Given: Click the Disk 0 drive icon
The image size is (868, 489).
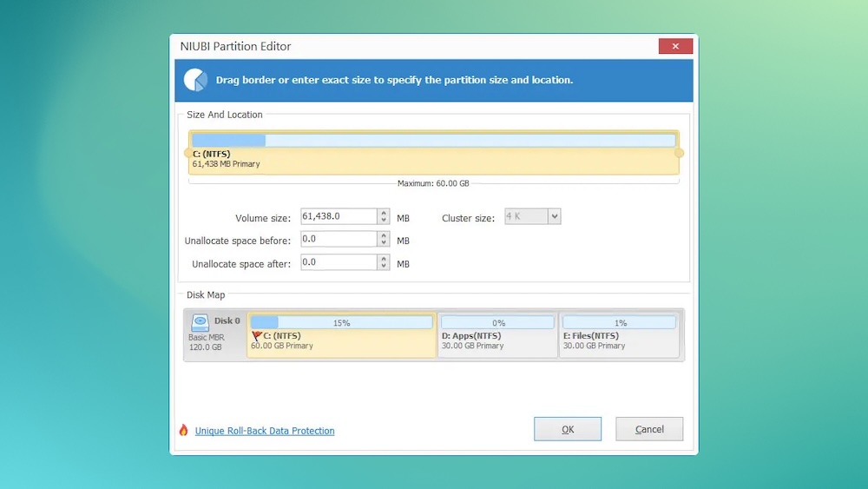Looking at the screenshot, I should 201,321.
